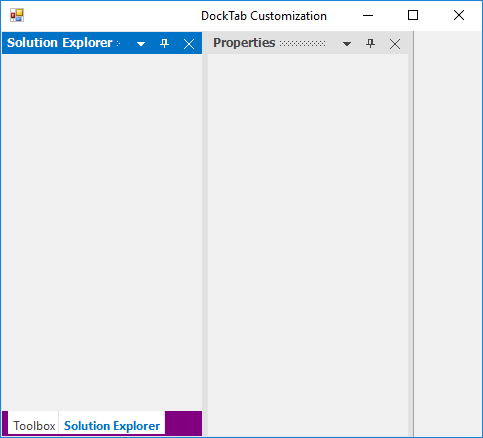The height and width of the screenshot is (438, 483).
Task: Click the Properties caption grip dots
Action: (302, 43)
